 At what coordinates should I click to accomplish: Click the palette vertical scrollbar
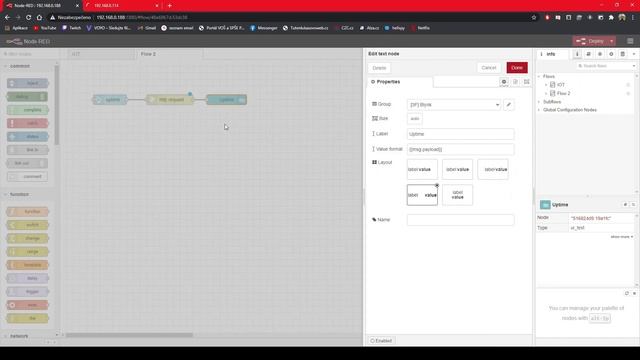click(57, 105)
